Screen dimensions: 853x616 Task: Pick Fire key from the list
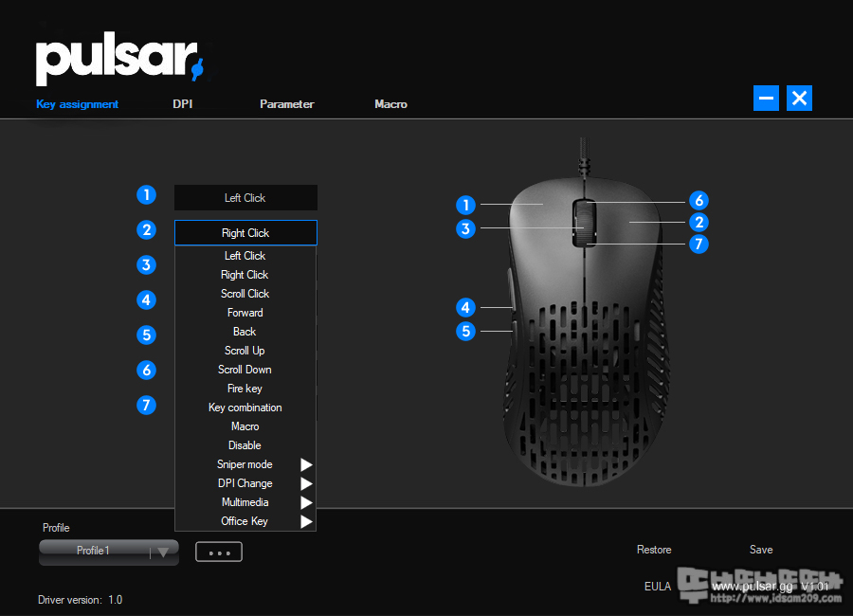245,389
